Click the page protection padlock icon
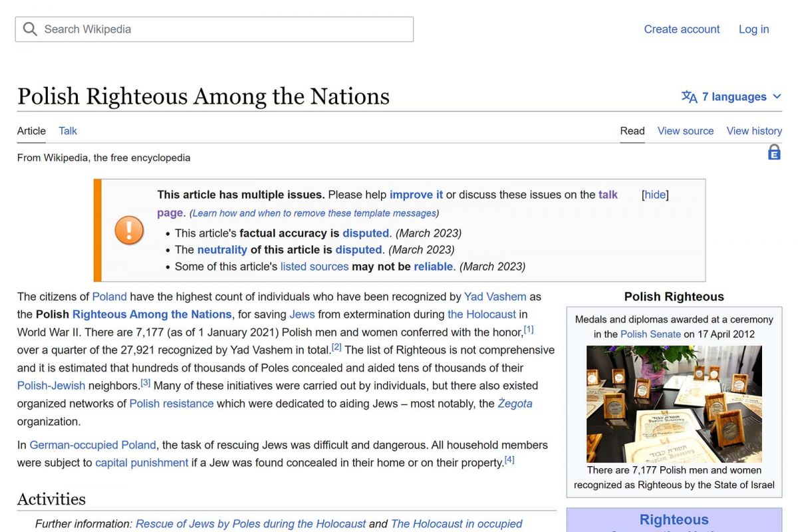Screen dimensions: 798x532 (x=774, y=152)
